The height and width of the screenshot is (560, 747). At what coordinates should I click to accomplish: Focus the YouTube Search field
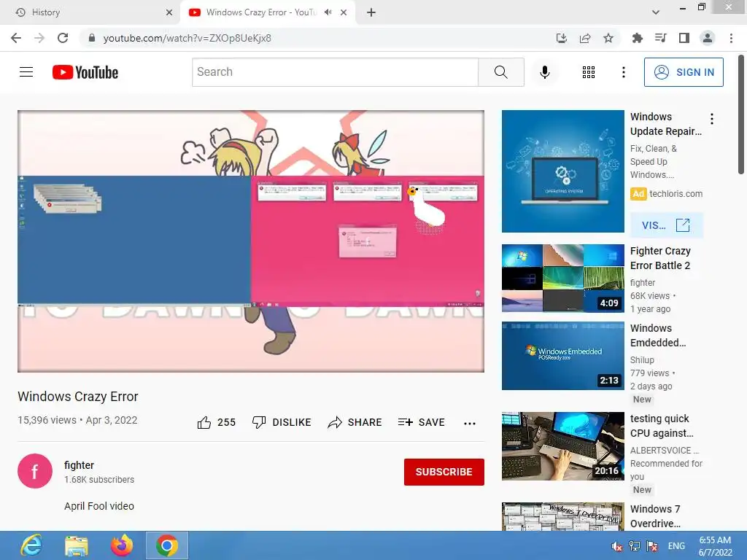[x=335, y=72]
